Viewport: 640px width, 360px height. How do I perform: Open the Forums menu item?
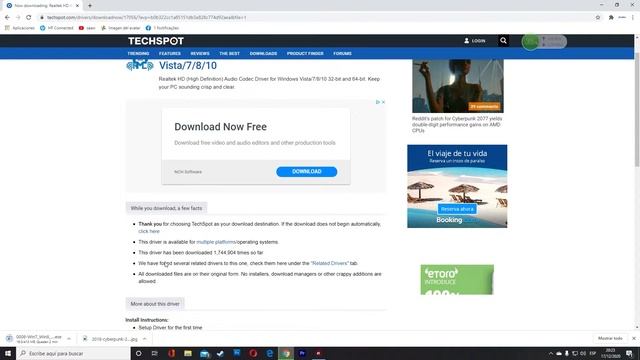[342, 53]
